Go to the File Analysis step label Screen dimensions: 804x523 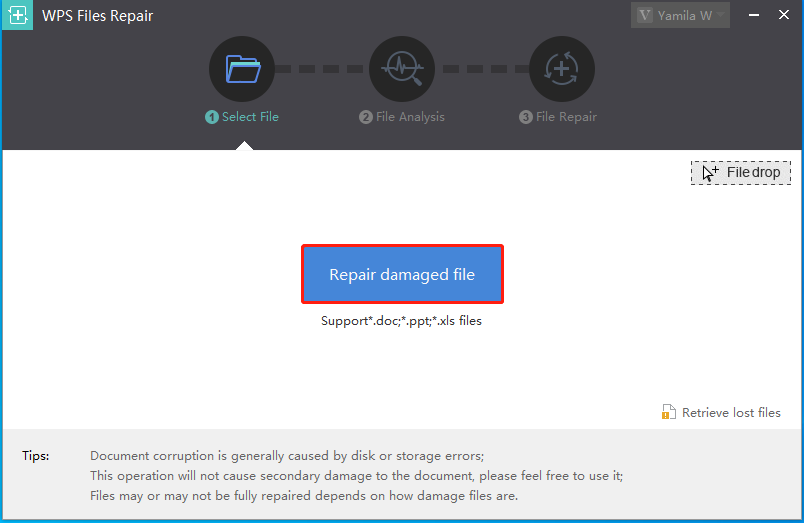(x=402, y=117)
